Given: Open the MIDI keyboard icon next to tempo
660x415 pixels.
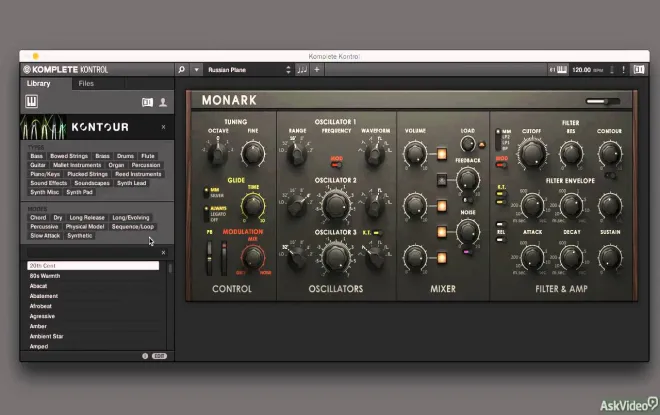Looking at the screenshot, I should (559, 70).
